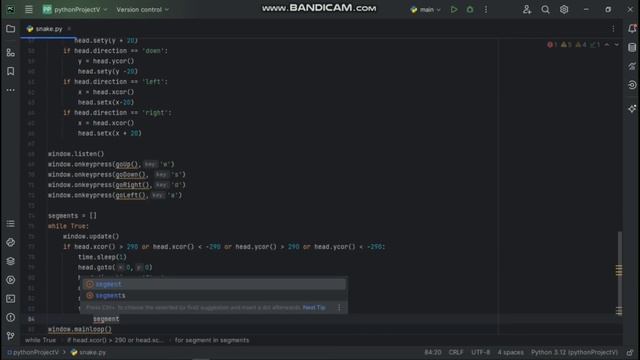Screen dimensions: 640x360
Task: Click 'Next Tip' link in completion popup
Action: pos(314,308)
